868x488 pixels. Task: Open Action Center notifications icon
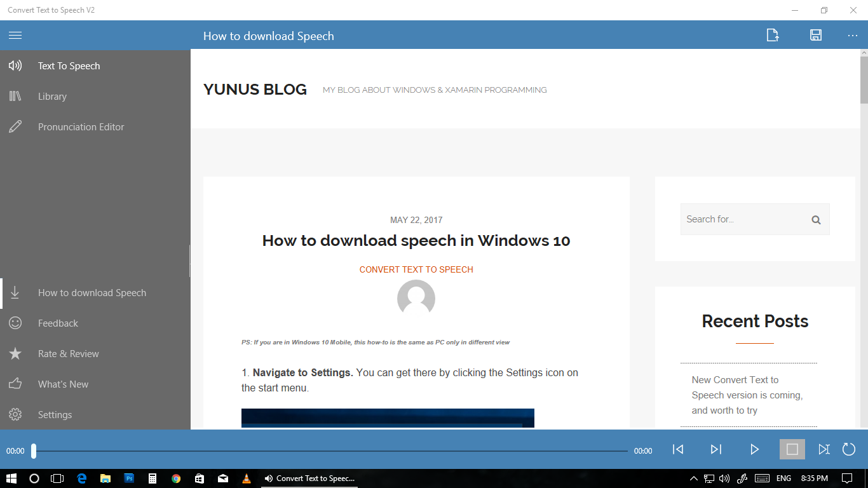(846, 478)
